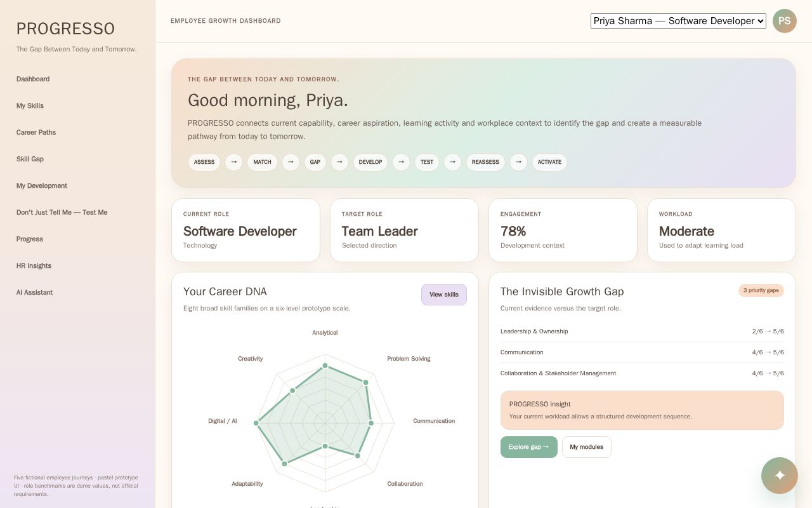Open the employee selector dropdown
Screen dimensions: 812x508
(x=678, y=21)
